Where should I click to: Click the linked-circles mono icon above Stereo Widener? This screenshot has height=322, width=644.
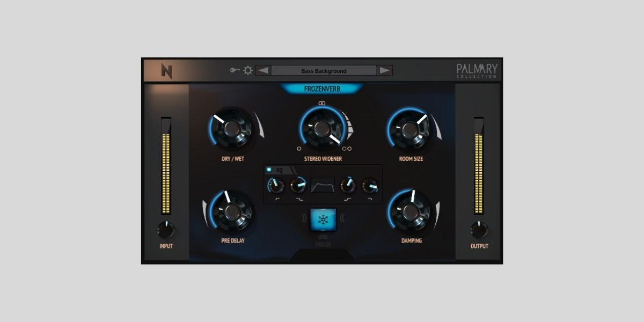point(322,103)
